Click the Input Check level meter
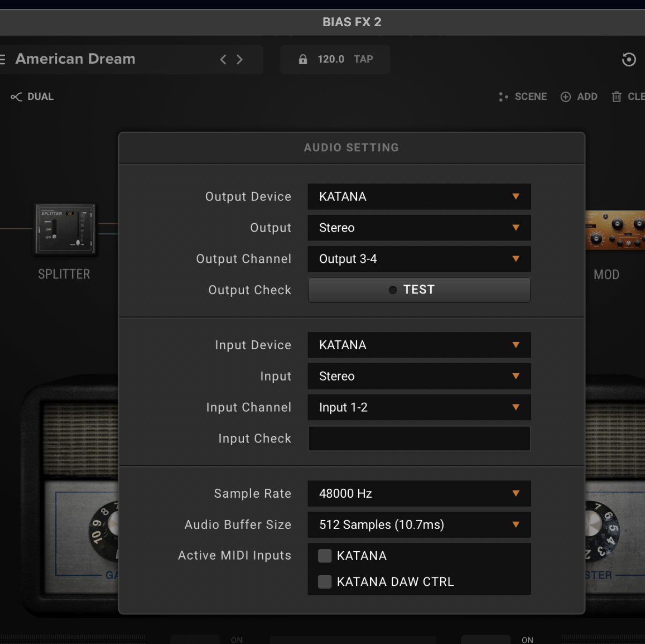Image resolution: width=645 pixels, height=644 pixels. click(419, 438)
